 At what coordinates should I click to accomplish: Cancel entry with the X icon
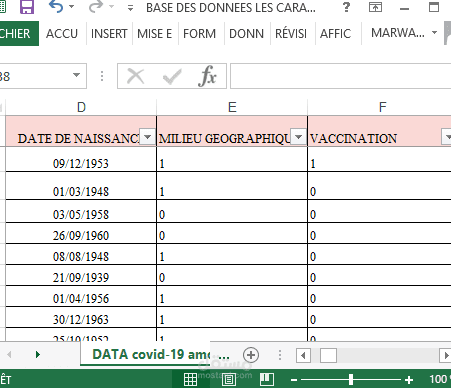point(135,76)
